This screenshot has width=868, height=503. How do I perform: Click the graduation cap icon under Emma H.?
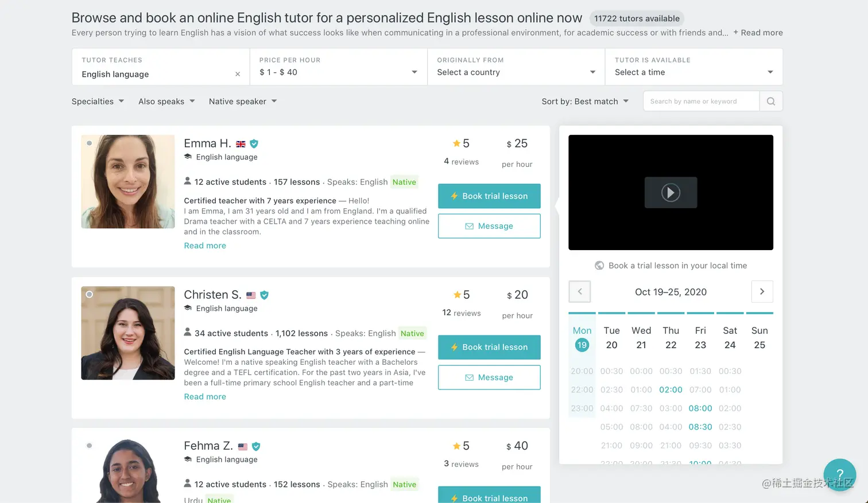click(188, 157)
